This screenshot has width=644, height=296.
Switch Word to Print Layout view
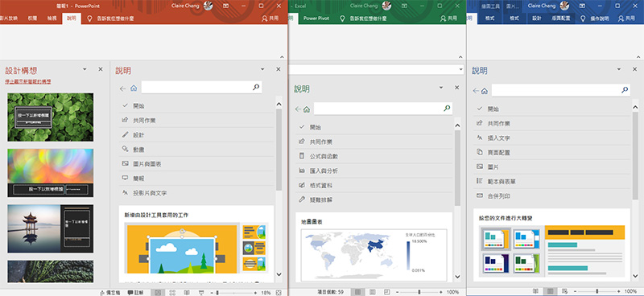[x=550, y=291]
